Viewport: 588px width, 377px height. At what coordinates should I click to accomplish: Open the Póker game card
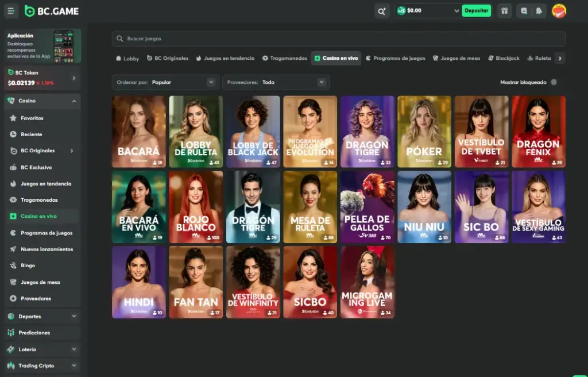pos(424,132)
